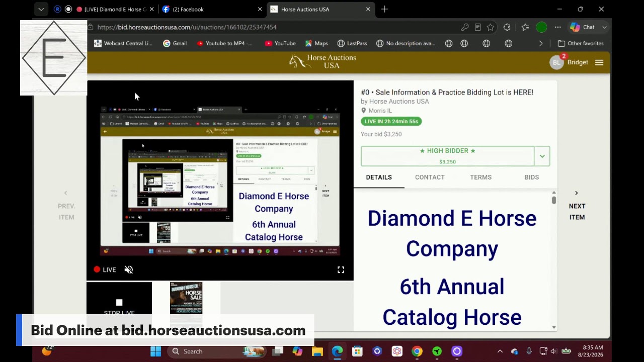Screen dimensions: 644x362
Task: Click the LIVE IN countdown badge
Action: [x=391, y=121]
